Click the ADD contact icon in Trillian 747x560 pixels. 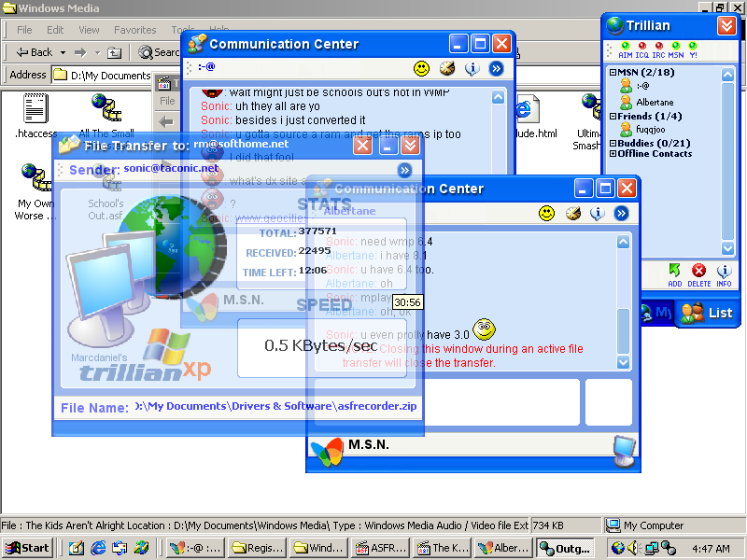675,272
